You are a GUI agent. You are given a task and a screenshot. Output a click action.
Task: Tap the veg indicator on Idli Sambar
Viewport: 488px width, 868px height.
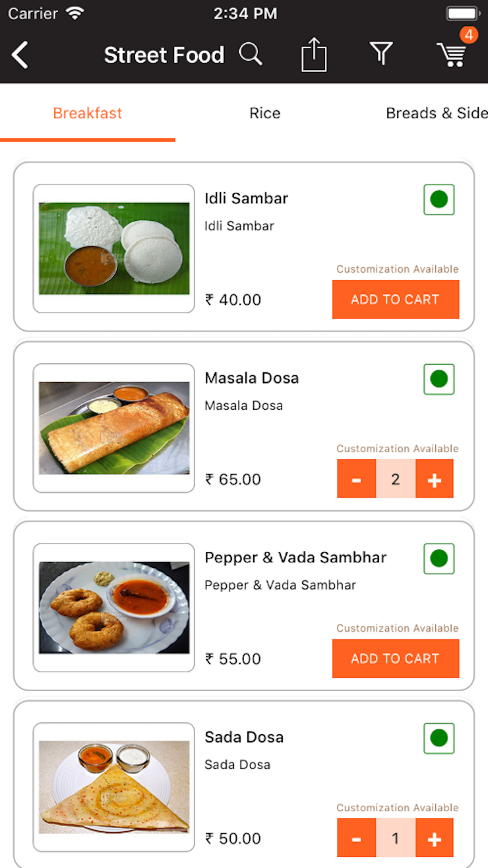pos(439,200)
